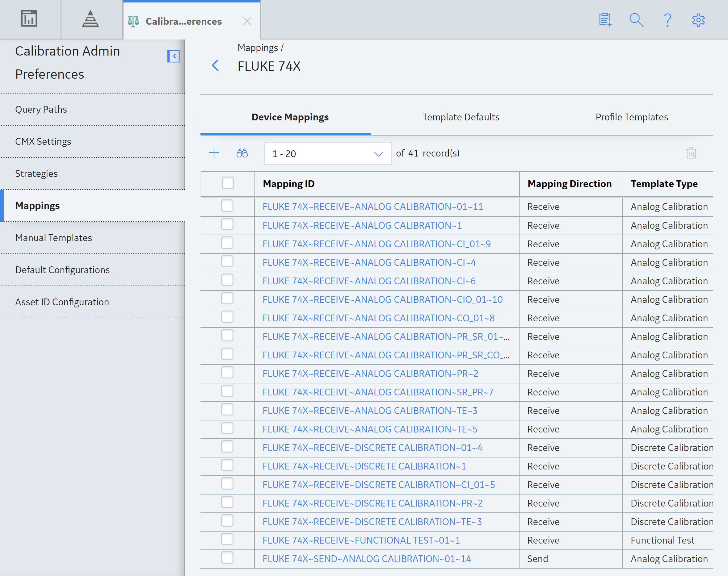Go back with the arrow beside FLUKE 74X
This screenshot has height=576, width=728.
click(215, 65)
